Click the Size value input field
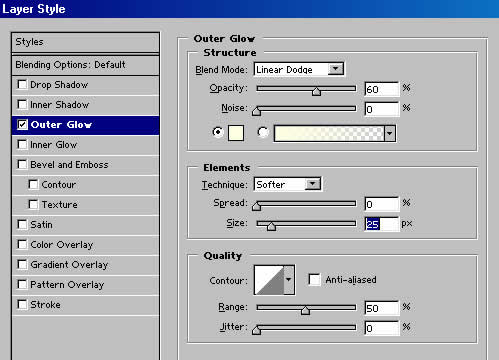 pos(382,224)
